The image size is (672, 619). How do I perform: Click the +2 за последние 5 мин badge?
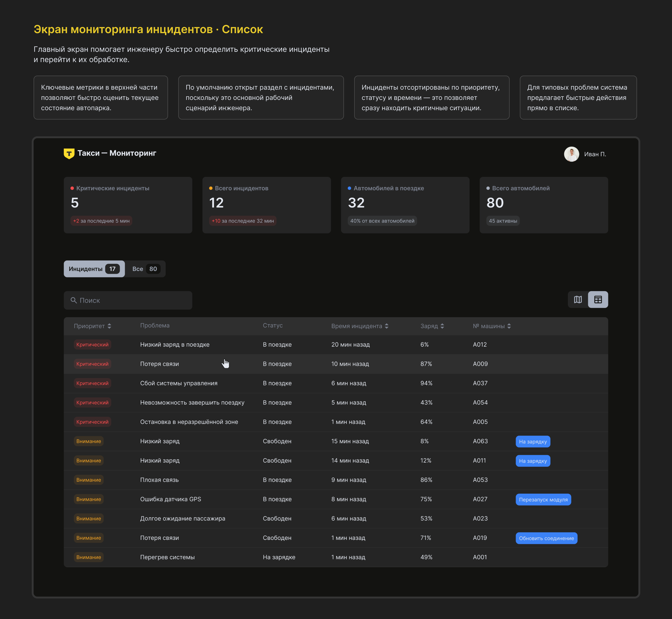[101, 221]
